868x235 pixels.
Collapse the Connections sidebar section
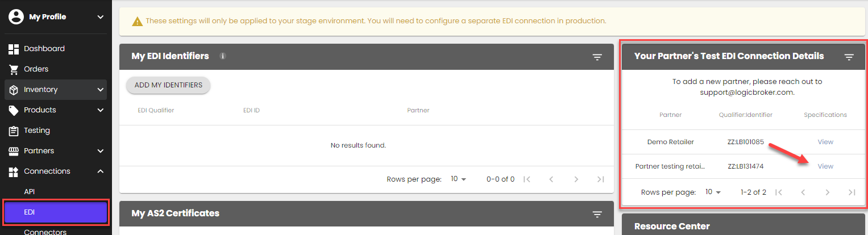[101, 171]
